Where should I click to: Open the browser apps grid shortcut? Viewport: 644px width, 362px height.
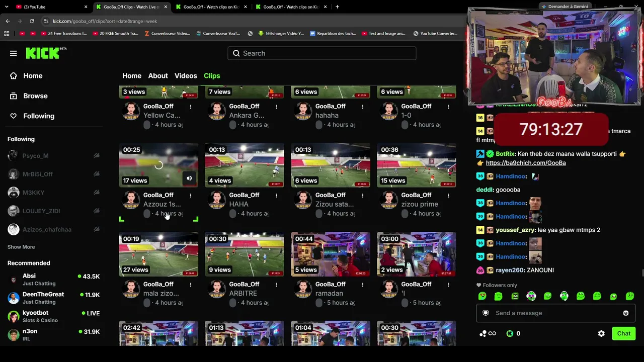(x=7, y=34)
